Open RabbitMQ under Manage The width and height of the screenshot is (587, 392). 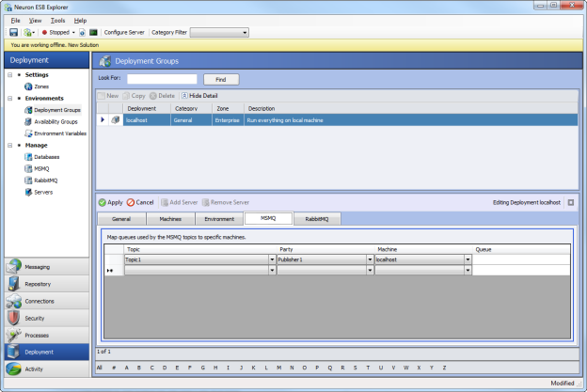point(48,180)
